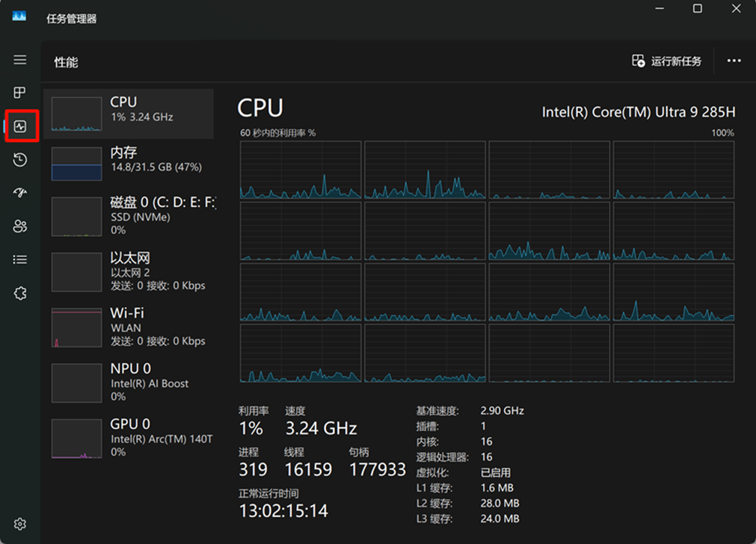Select the 以太网 Ethernet item
Image resolution: width=756 pixels, height=544 pixels.
[129, 271]
